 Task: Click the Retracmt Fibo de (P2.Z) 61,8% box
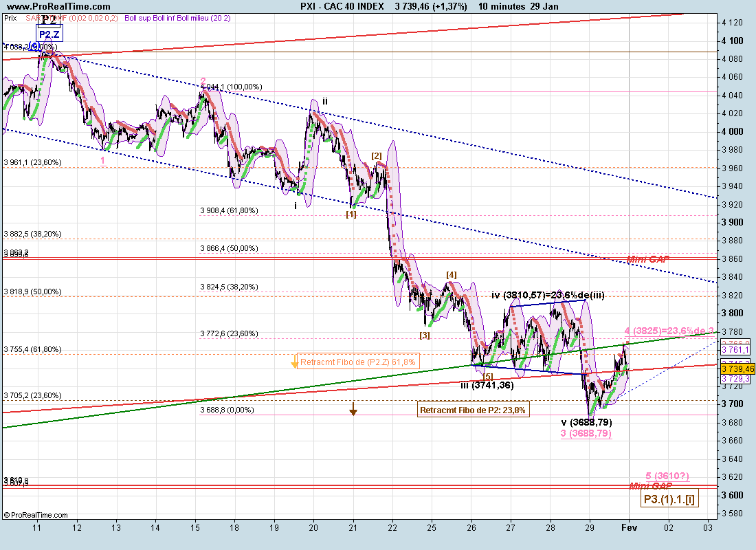358,362
